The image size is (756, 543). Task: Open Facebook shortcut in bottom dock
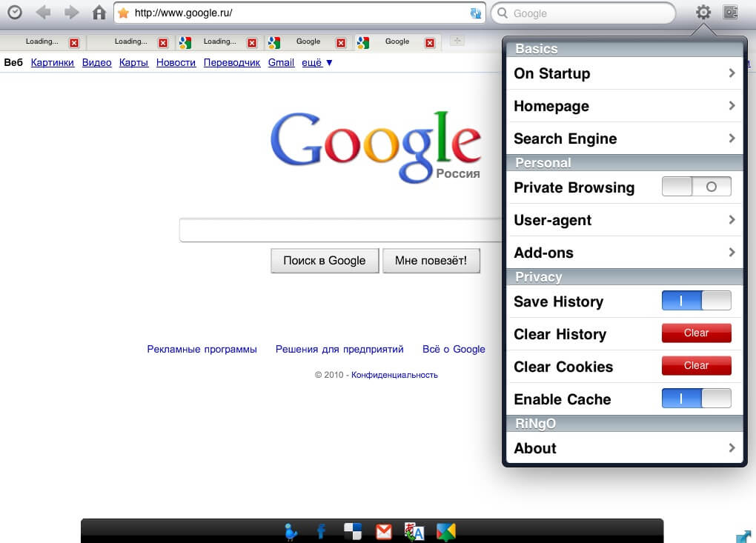321,532
